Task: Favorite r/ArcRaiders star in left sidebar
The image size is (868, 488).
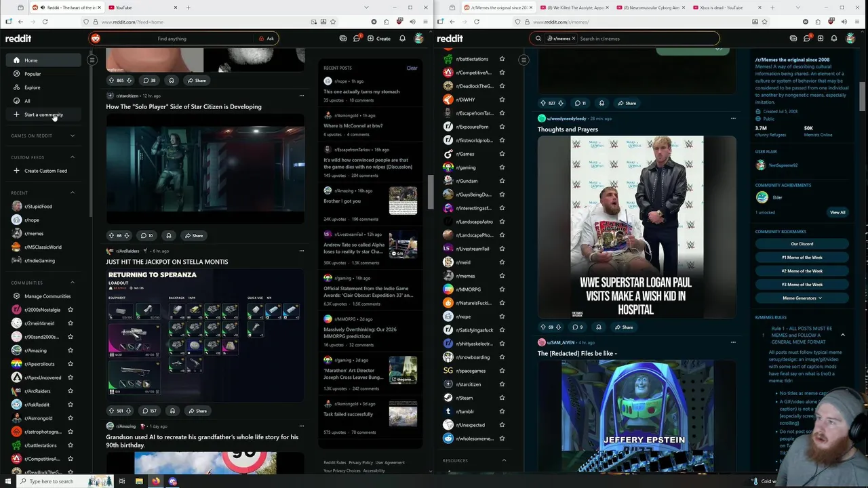Action: point(71,391)
